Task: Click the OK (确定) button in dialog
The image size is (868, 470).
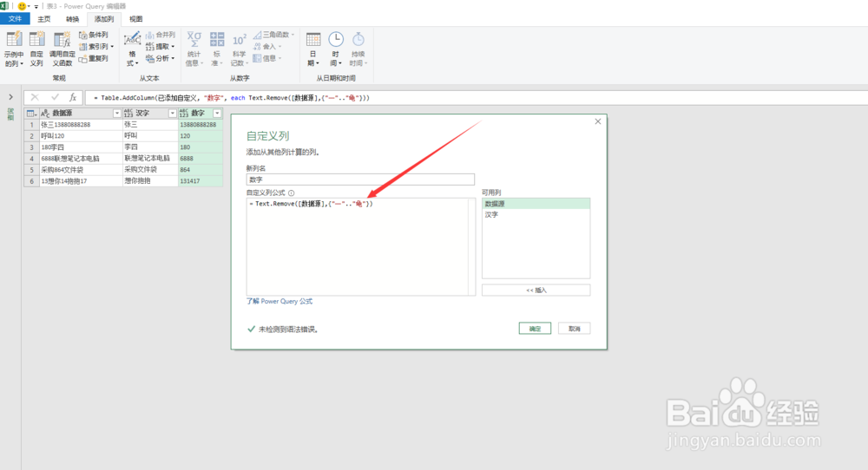Action: [535, 329]
